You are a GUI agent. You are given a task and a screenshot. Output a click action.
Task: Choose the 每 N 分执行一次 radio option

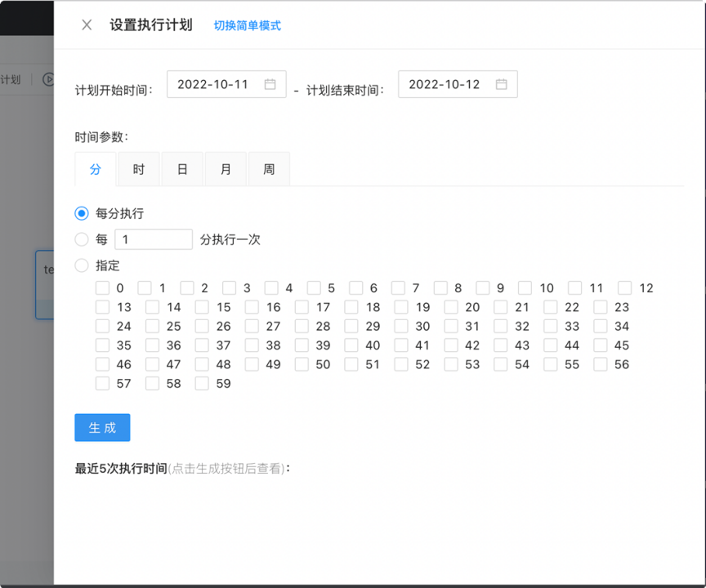click(x=82, y=239)
